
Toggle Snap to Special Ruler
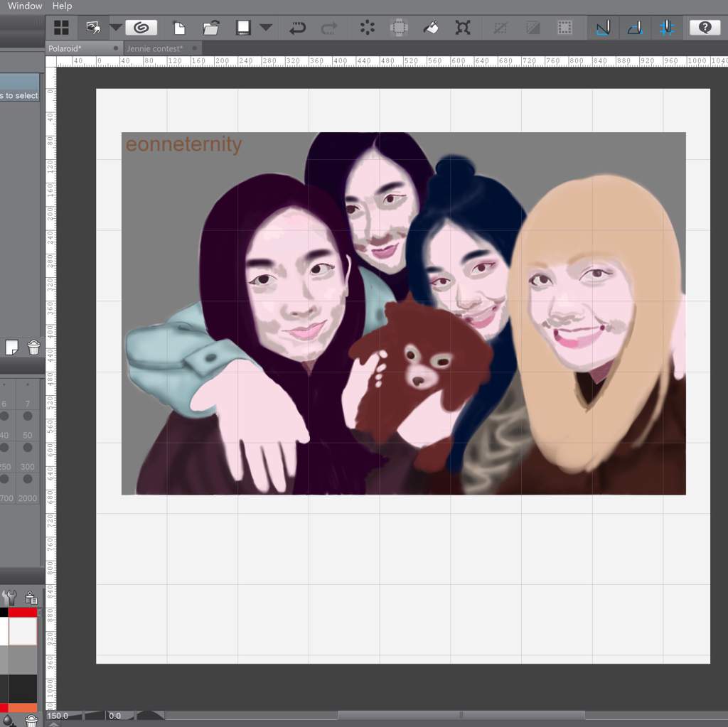(635, 28)
